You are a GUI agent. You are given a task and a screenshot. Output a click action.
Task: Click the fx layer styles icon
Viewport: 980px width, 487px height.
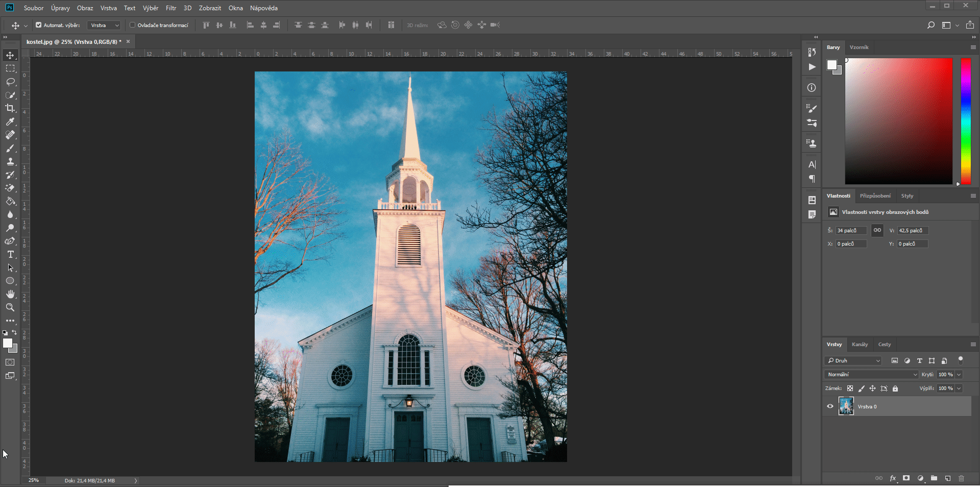(893, 478)
